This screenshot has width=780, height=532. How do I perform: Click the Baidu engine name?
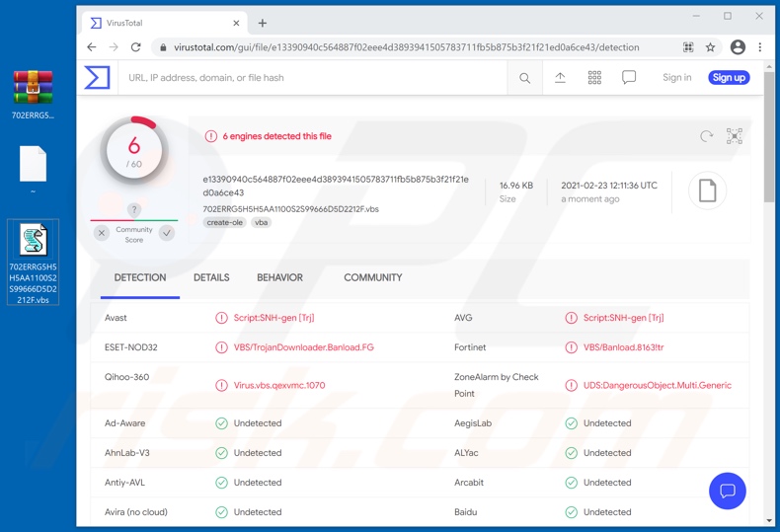pos(465,512)
